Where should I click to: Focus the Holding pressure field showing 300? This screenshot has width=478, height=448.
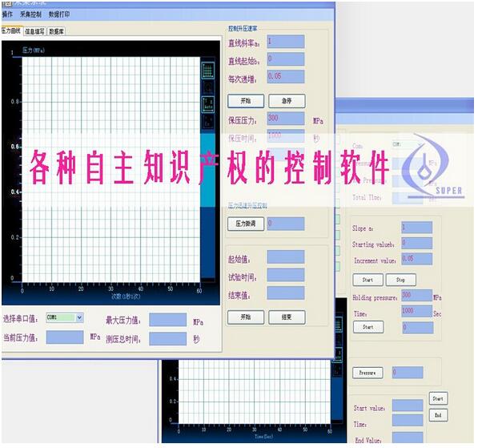pos(416,296)
